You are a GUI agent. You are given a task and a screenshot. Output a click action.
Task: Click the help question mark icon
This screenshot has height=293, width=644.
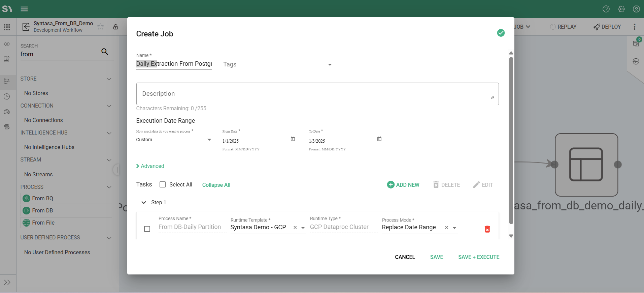tap(606, 9)
